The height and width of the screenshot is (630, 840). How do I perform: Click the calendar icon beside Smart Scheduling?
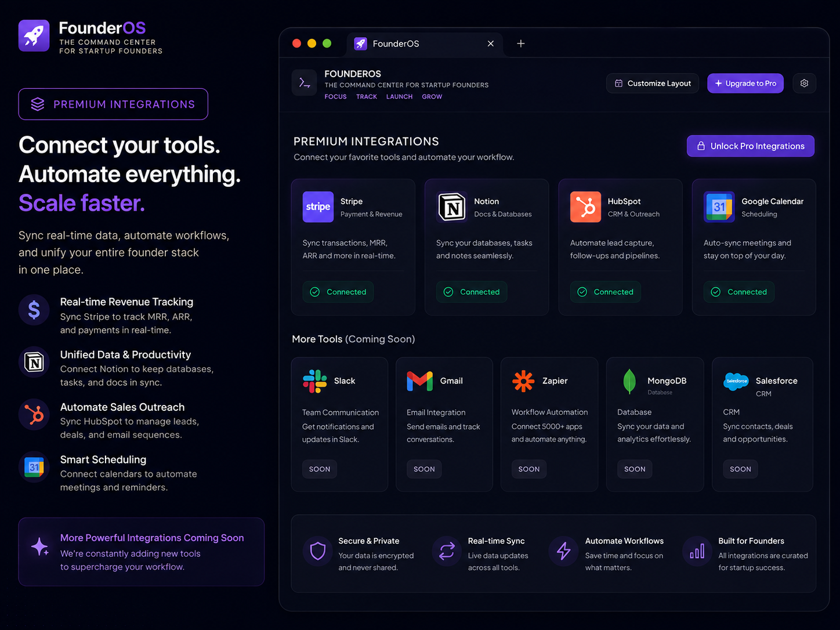[x=34, y=467]
